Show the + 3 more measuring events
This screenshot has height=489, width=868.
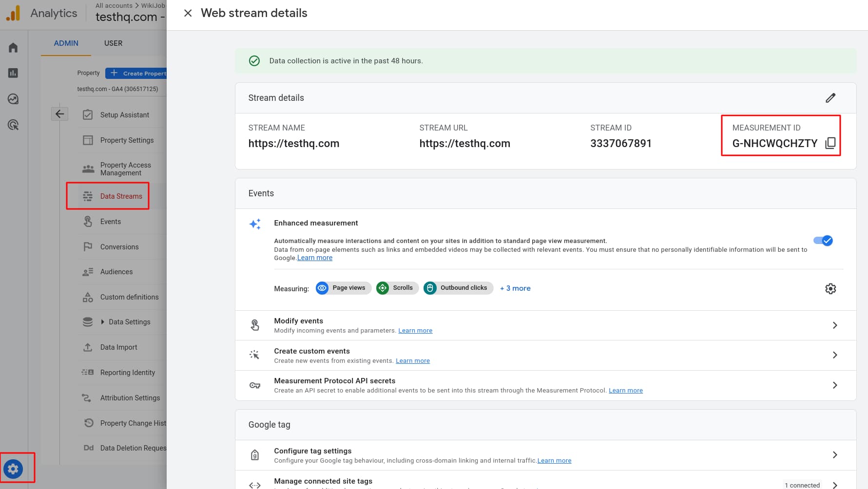pos(515,288)
